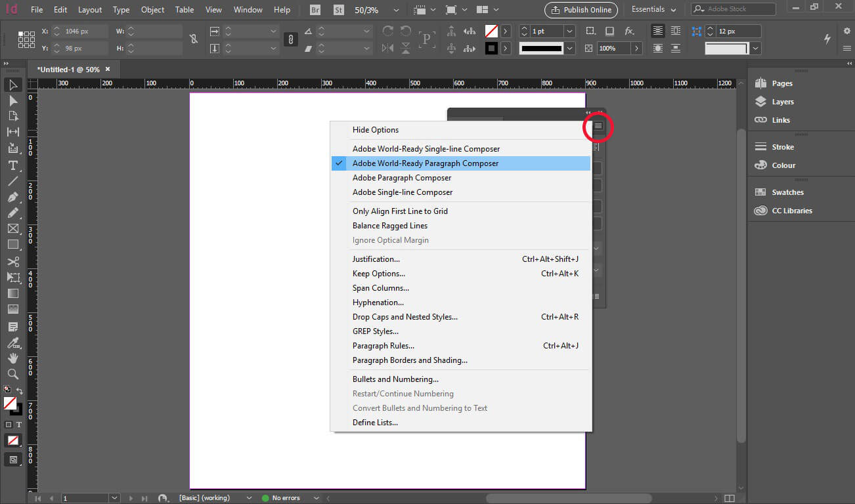Toggle formatting affects container button
Screen dimensions: 855x504
coord(9,425)
